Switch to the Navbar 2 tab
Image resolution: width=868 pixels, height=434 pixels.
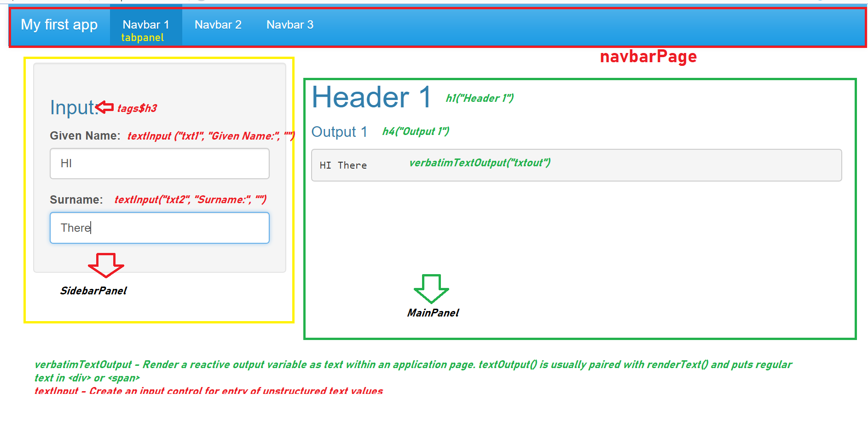[218, 25]
